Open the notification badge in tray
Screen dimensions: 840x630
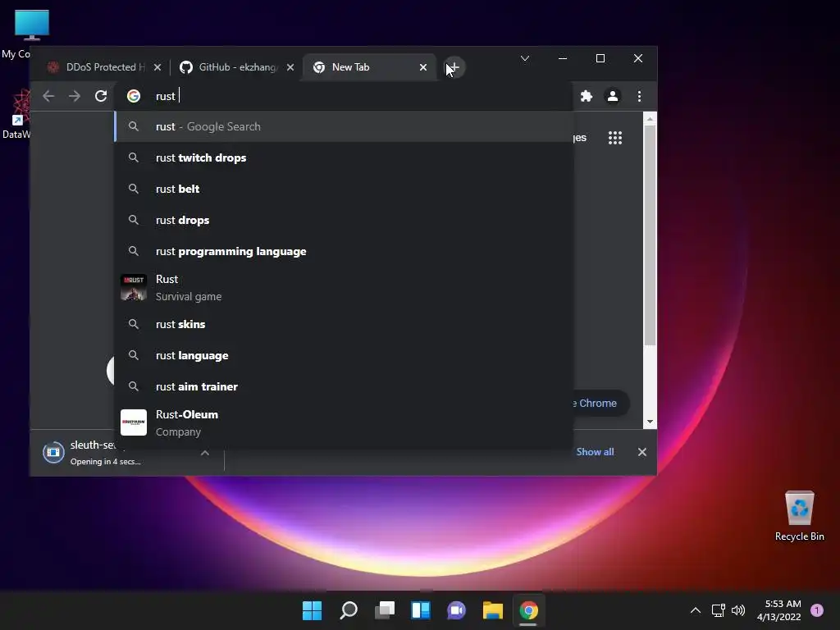[817, 610]
